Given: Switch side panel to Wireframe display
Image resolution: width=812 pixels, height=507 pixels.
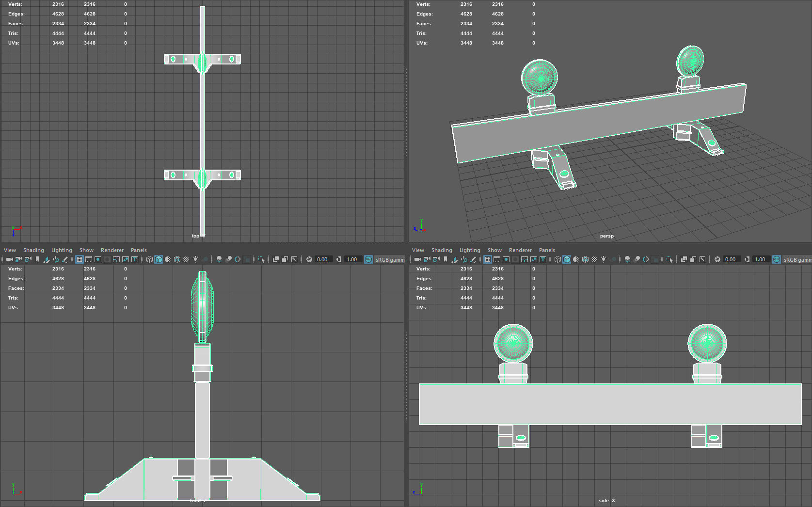Looking at the screenshot, I should pyautogui.click(x=557, y=259).
